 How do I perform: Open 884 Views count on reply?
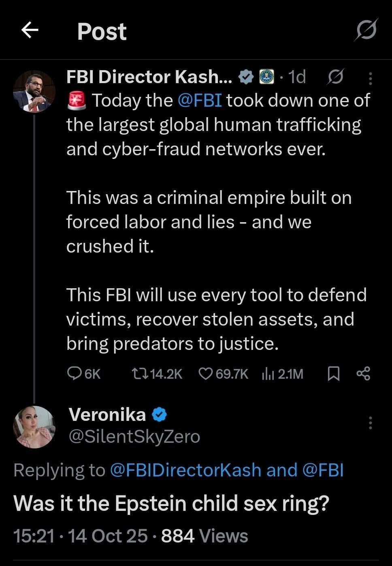coord(205,536)
